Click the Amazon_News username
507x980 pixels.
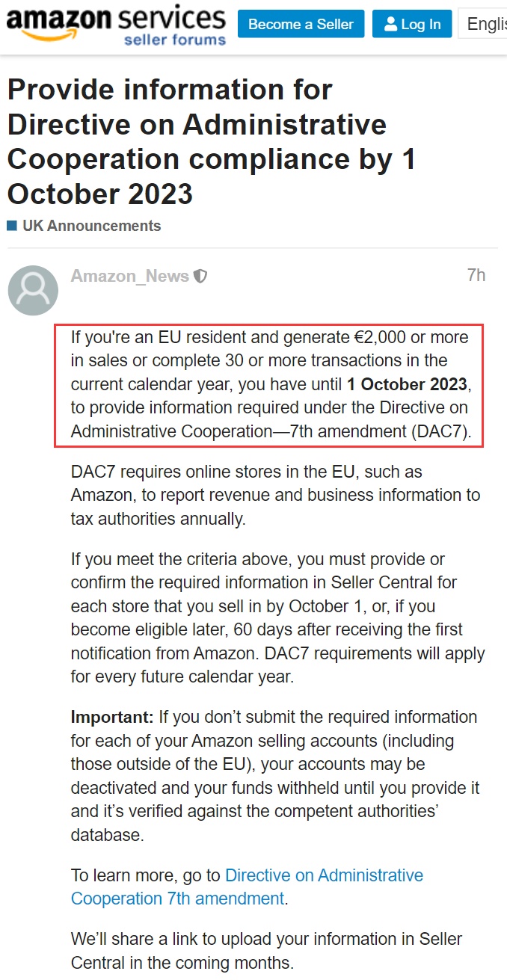(x=130, y=276)
